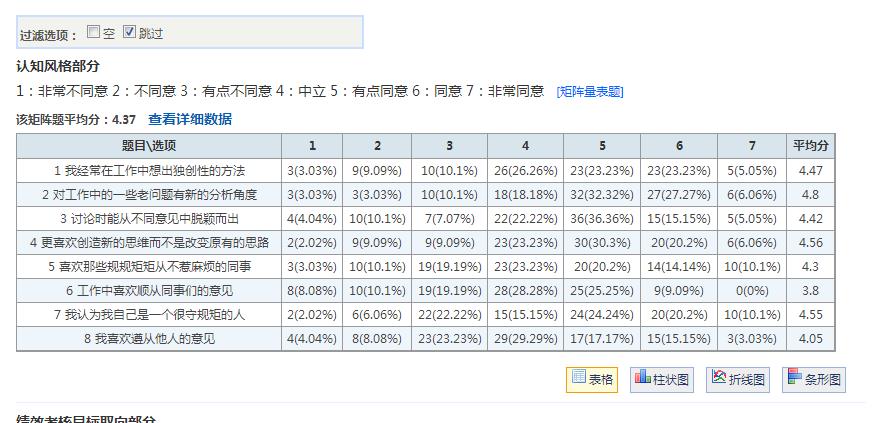Click the horizontal bar icon for 条形图
The image size is (881, 423).
(795, 378)
